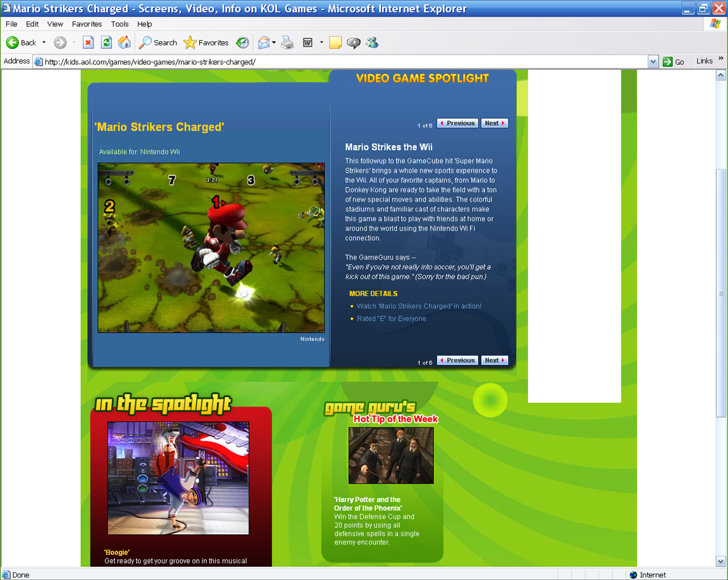Stop page loading with the red X icon

click(88, 43)
